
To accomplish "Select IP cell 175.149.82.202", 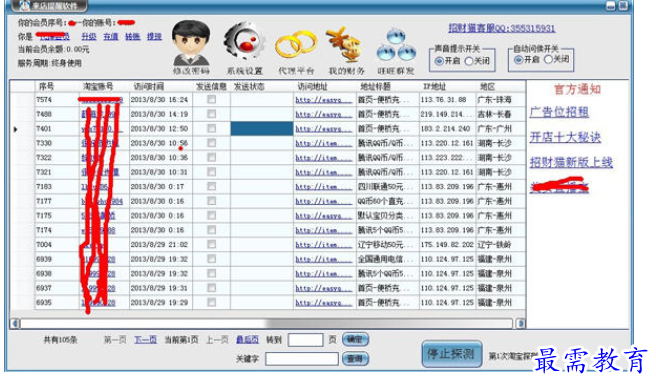I will [x=447, y=244].
